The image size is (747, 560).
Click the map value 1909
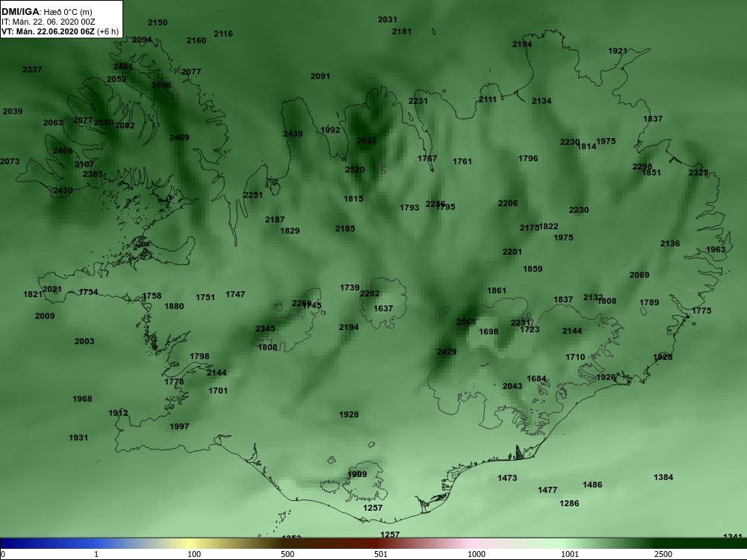[357, 474]
